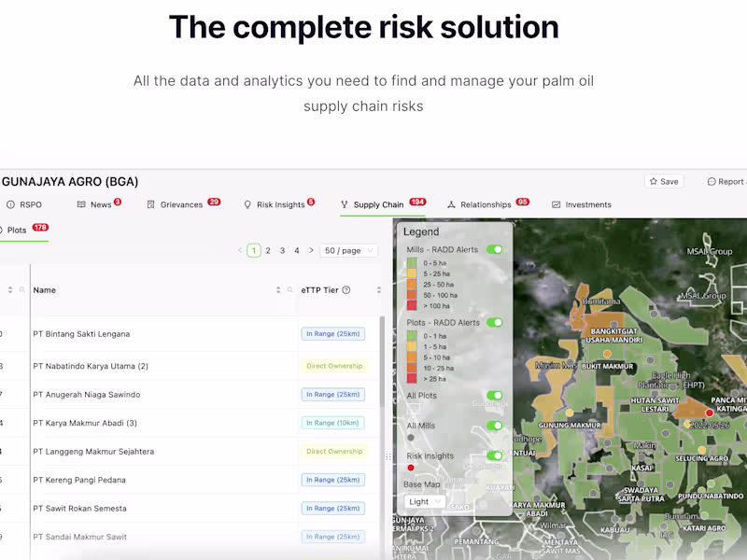Go to next page using arrow icon

point(311,250)
